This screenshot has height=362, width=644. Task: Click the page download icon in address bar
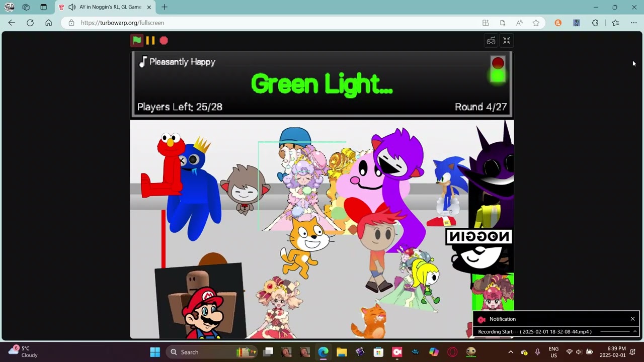(x=502, y=23)
